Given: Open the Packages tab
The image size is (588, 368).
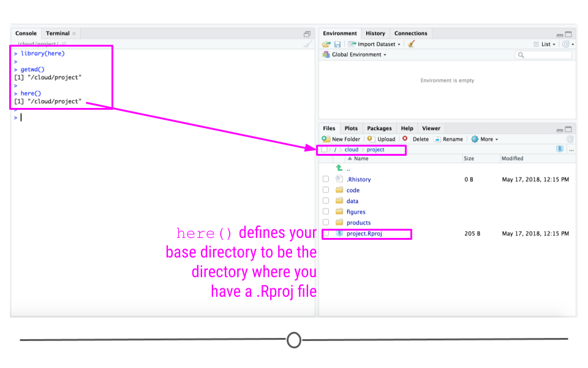Looking at the screenshot, I should tap(379, 128).
